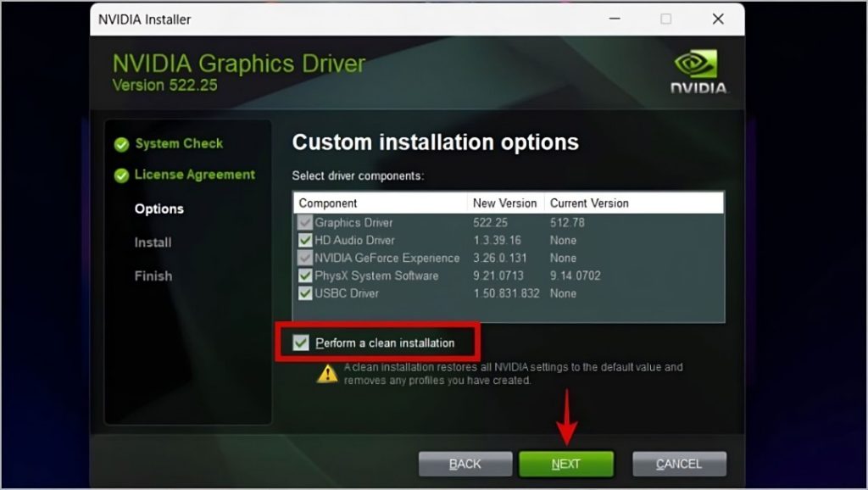Click the NVIDIA Installer title bar text

[x=144, y=19]
